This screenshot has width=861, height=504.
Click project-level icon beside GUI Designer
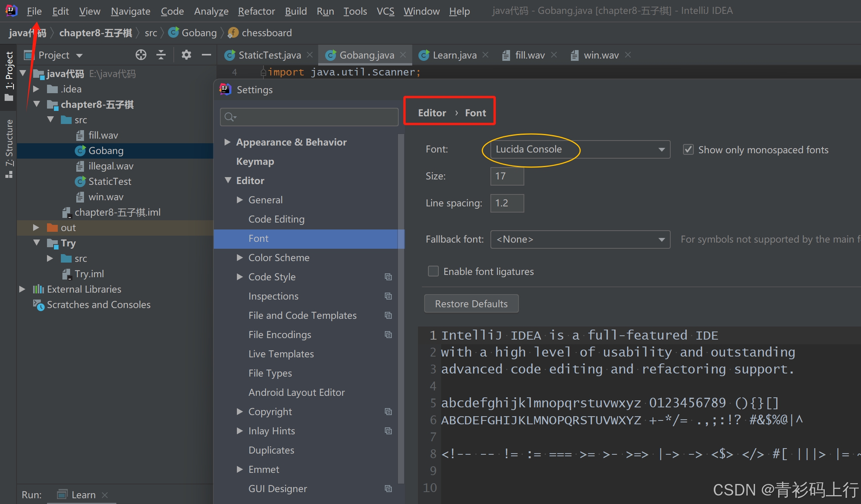point(388,489)
